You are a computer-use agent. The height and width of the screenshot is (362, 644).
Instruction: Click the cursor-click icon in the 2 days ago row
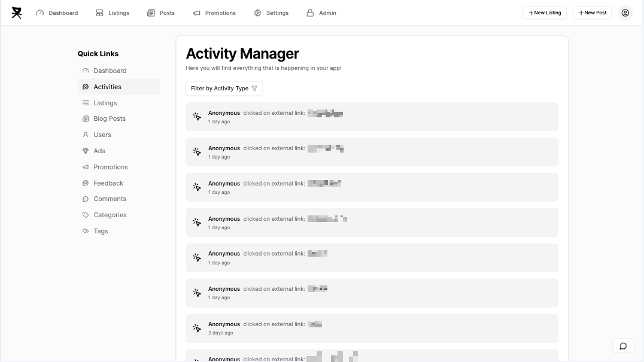197,328
